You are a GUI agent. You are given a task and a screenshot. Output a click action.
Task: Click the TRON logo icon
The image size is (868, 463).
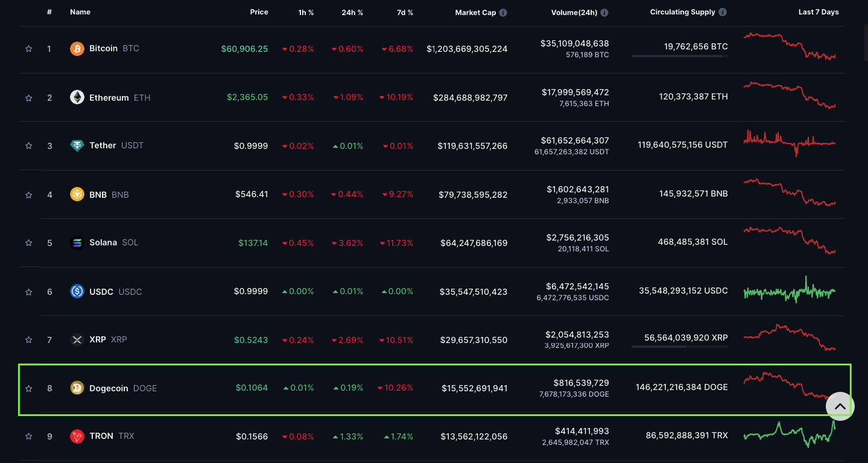(77, 436)
